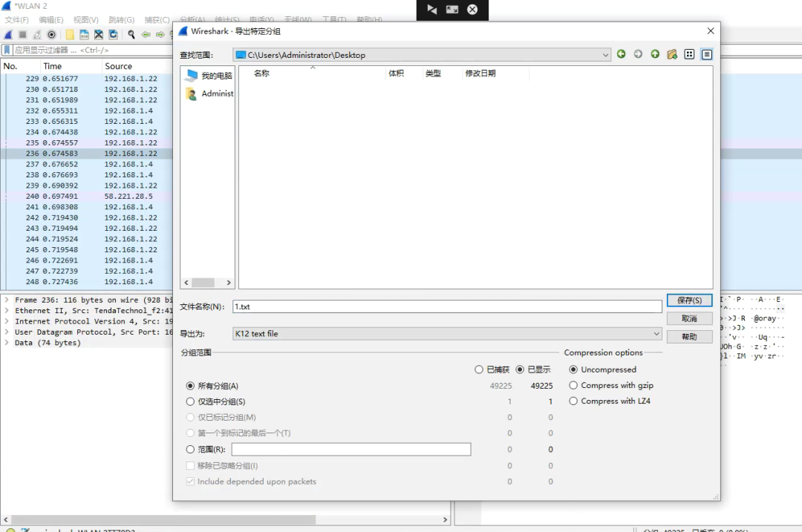The width and height of the screenshot is (802, 532).
Task: Select 仅选中分组(S) radio option
Action: coord(190,401)
